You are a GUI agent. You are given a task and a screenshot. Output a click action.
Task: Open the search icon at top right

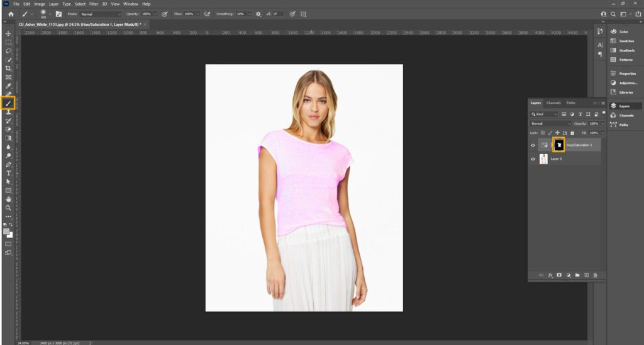613,14
